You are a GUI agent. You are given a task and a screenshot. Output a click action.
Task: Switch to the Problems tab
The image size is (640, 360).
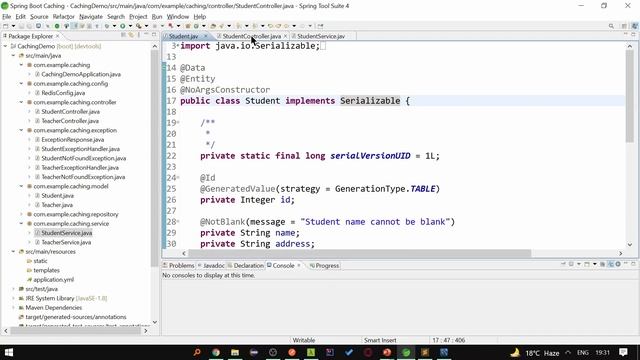[x=178, y=265]
